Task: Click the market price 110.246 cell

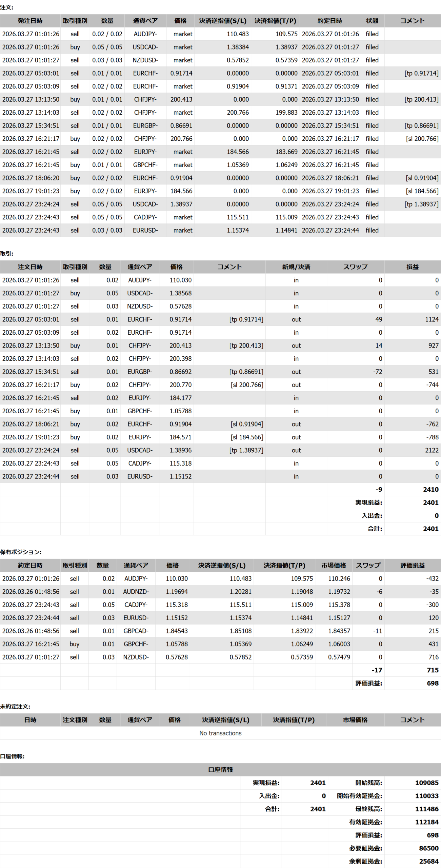Action: click(x=339, y=578)
